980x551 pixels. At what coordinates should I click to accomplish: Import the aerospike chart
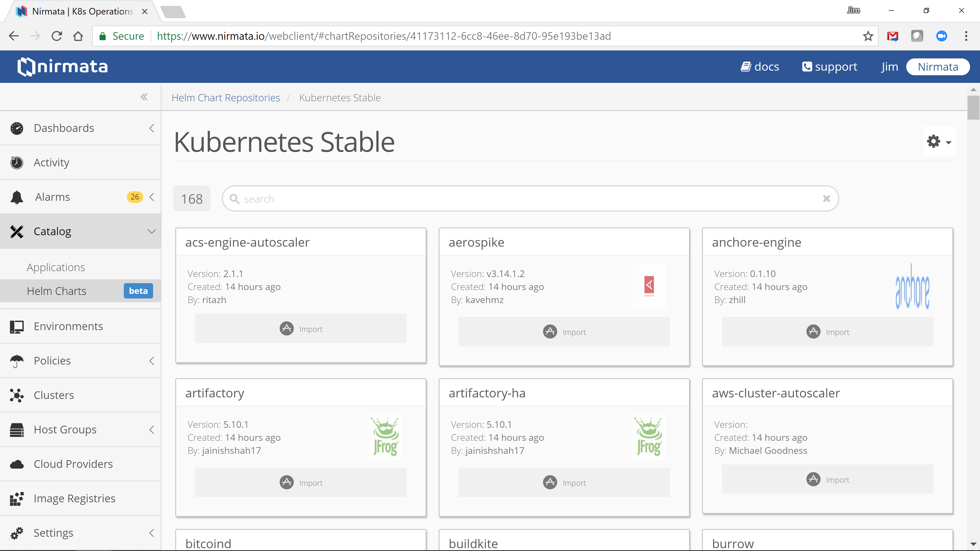click(x=564, y=332)
